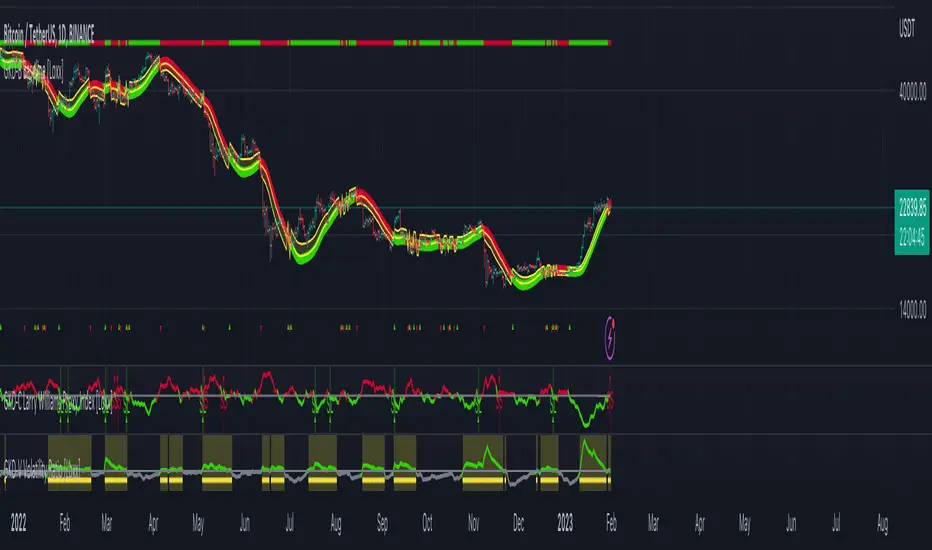Click the Jun 2023 time axis label
Viewport: 932px width, 550px height.
pyautogui.click(x=791, y=523)
